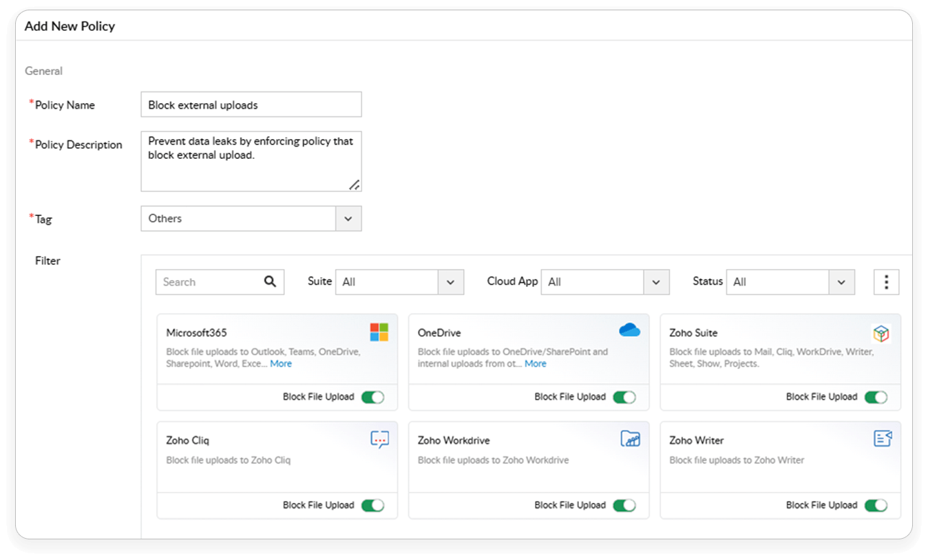
Task: Click the Microsoft365 logo icon
Action: [379, 332]
